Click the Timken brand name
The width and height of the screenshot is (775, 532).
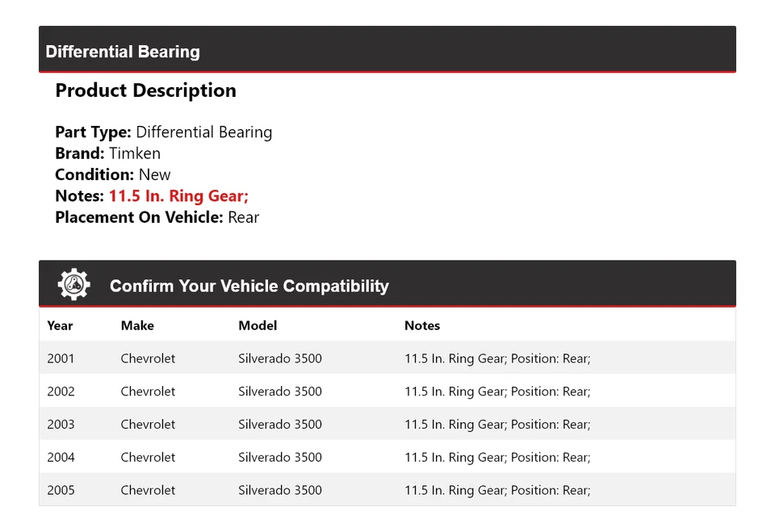pos(135,153)
